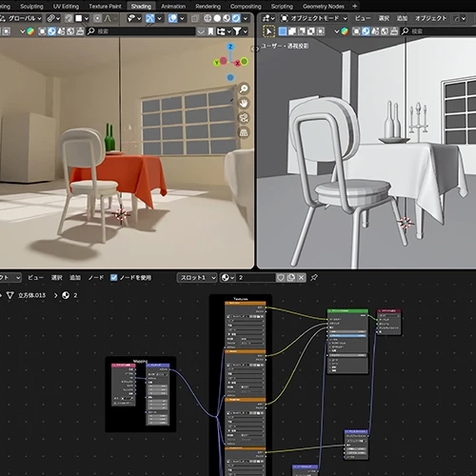Open 追加 menu in right viewport header
This screenshot has width=476, height=476.
coord(402,18)
